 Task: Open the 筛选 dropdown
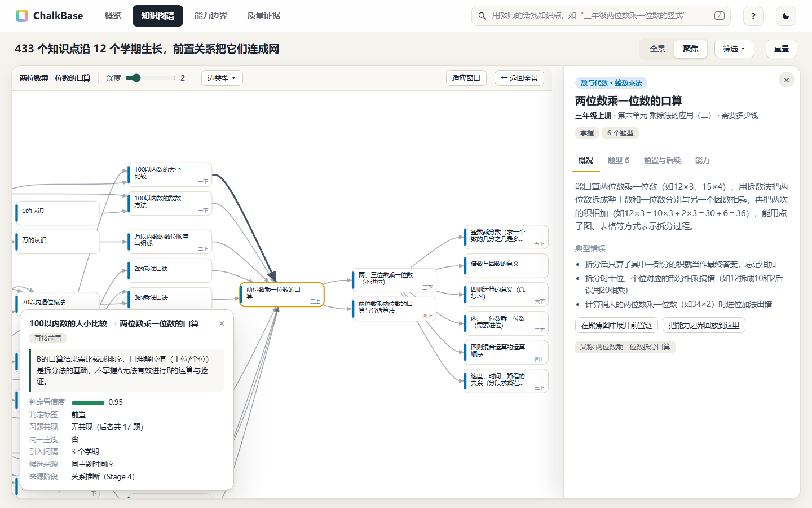[x=734, y=49]
